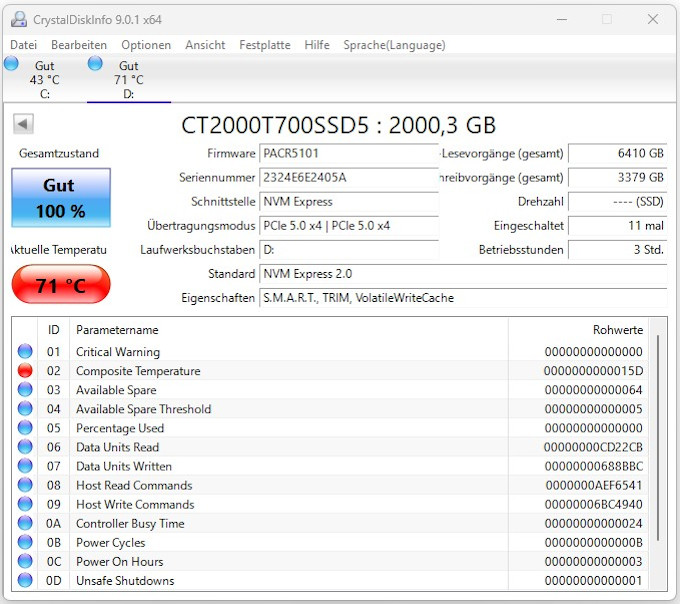The image size is (680, 604).
Task: Click raw value 0000000688BBC
Action: pos(593,466)
